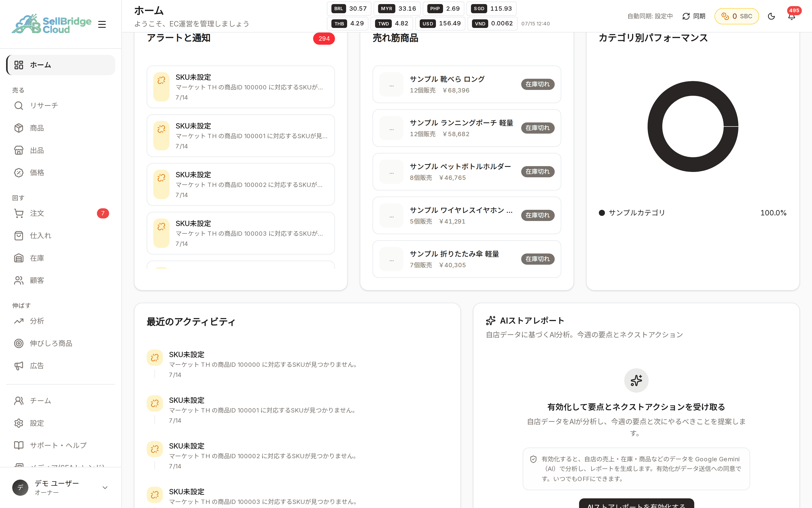The image size is (812, 508).
Task: Click the TWD 4.82 rate chip
Action: (x=392, y=24)
